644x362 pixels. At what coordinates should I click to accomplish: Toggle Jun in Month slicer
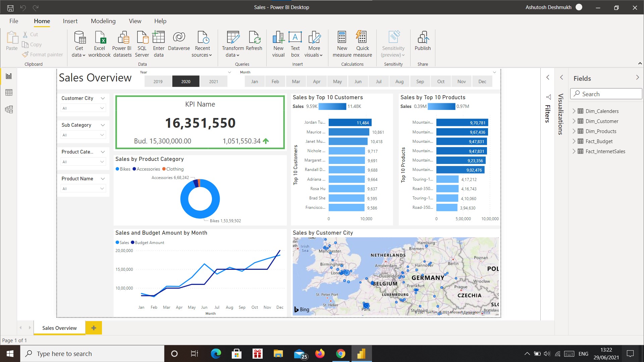click(358, 81)
